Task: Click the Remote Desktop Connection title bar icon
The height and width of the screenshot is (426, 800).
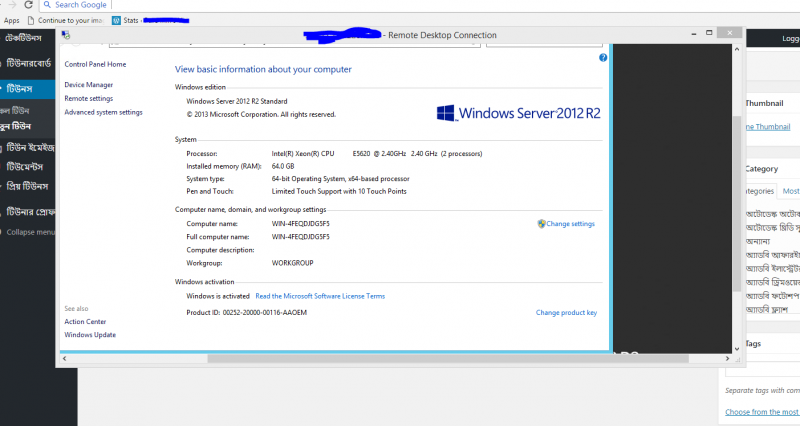Action: [66, 35]
